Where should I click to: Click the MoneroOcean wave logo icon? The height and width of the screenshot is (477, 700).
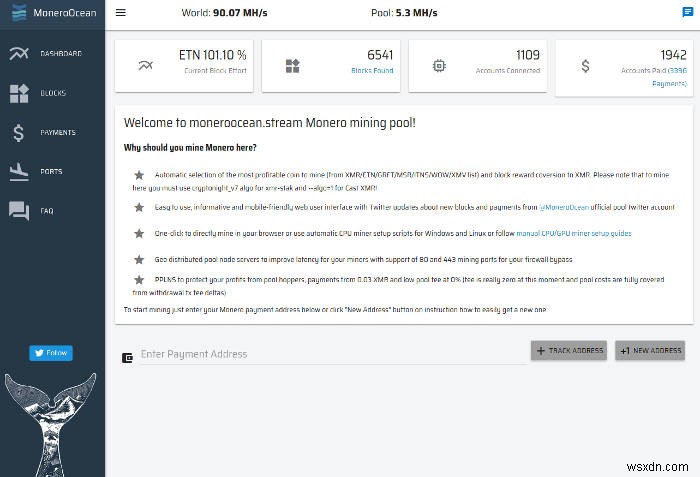pos(19,13)
